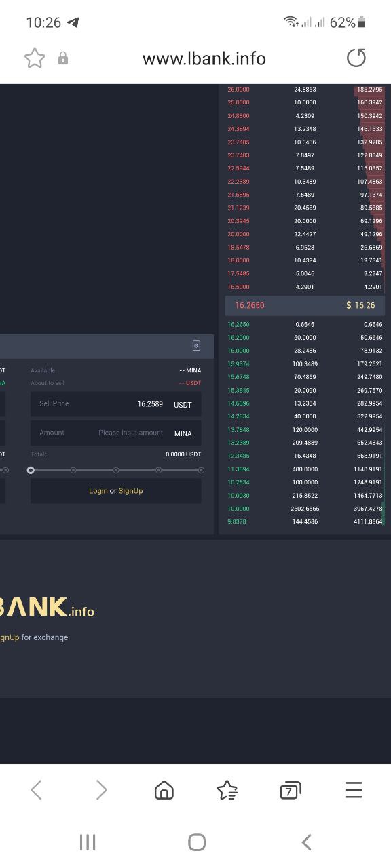Click the $ 16.26 dollar price
The height and width of the screenshot is (868, 391).
360,306
